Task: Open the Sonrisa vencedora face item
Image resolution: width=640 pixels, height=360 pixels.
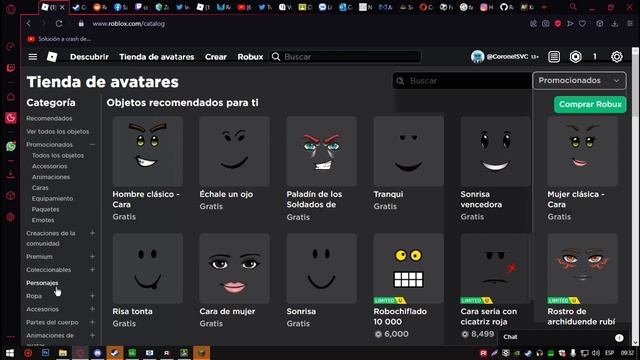Action: 495,168
